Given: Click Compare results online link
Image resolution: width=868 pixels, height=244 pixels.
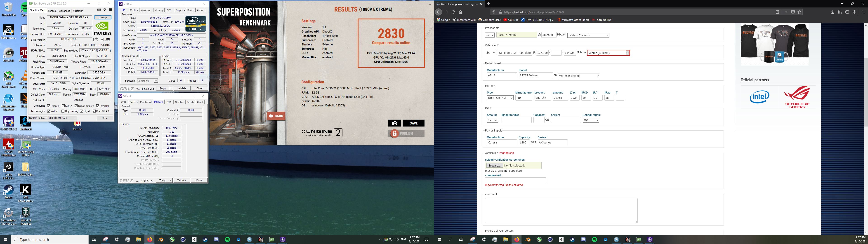Looking at the screenshot, I should pyautogui.click(x=391, y=43).
